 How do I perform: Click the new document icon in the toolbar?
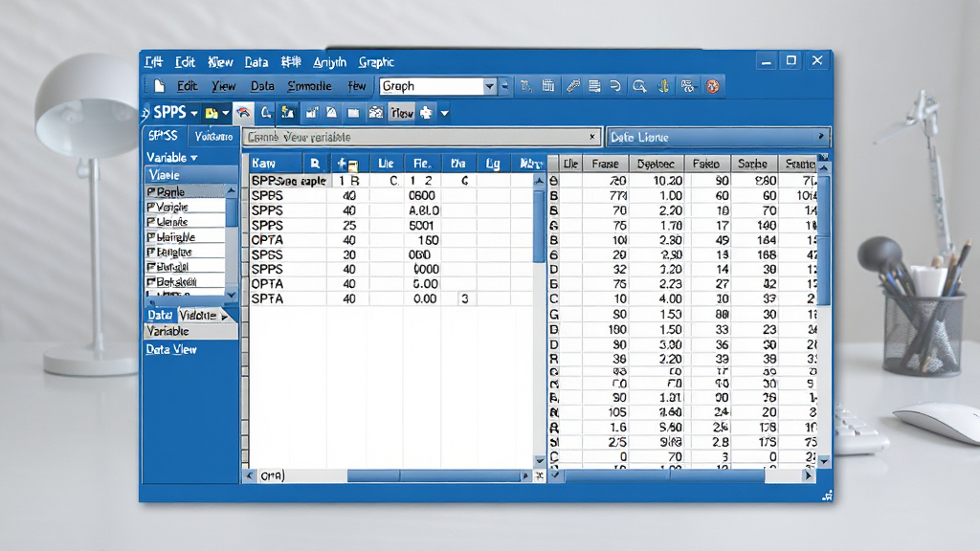point(160,86)
